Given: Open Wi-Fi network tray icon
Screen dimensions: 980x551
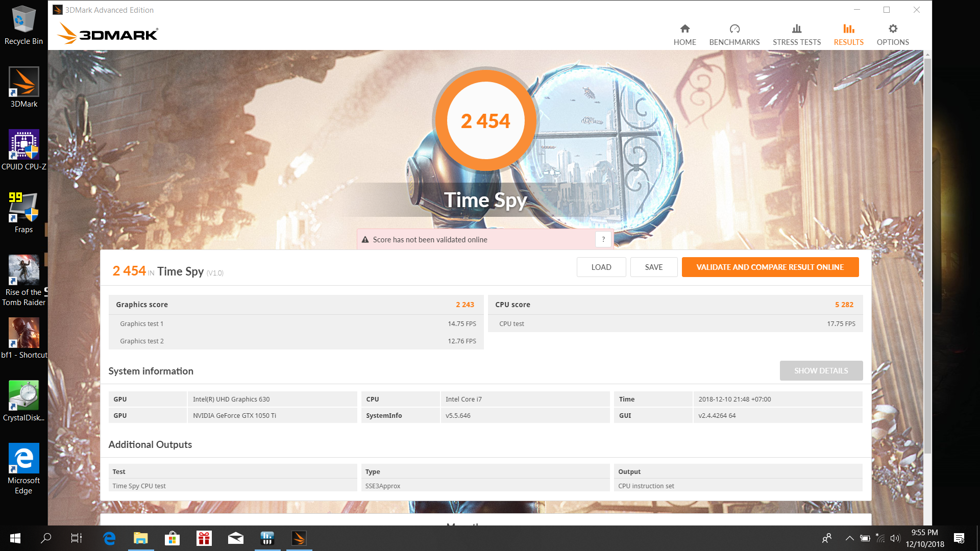Looking at the screenshot, I should pos(880,538).
